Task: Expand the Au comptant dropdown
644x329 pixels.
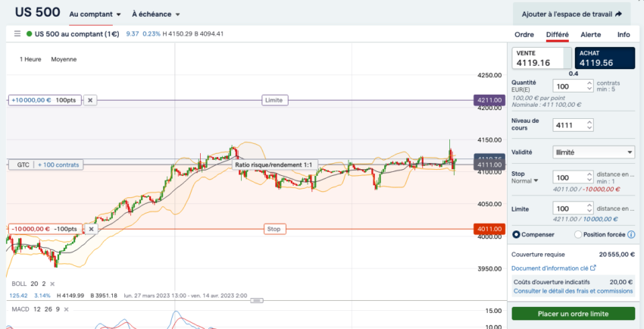Action: (x=95, y=14)
